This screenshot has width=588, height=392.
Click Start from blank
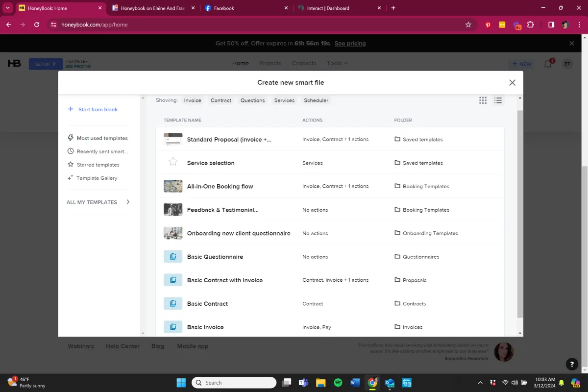pyautogui.click(x=98, y=110)
